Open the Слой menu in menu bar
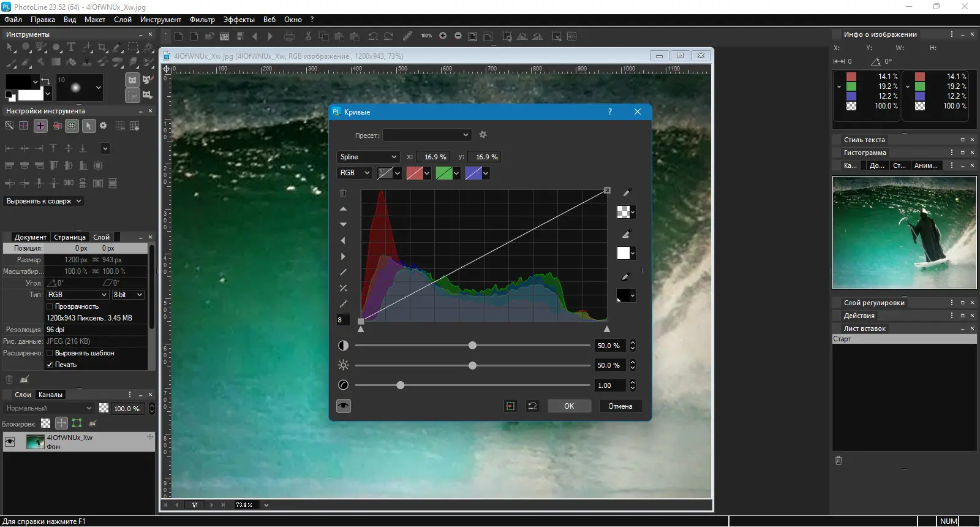This screenshot has height=527, width=980. (123, 20)
